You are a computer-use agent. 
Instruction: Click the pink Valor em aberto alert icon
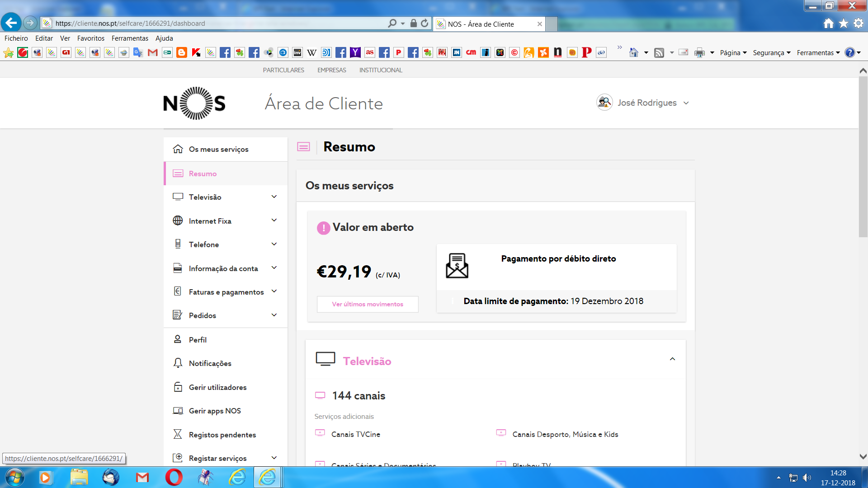point(324,228)
